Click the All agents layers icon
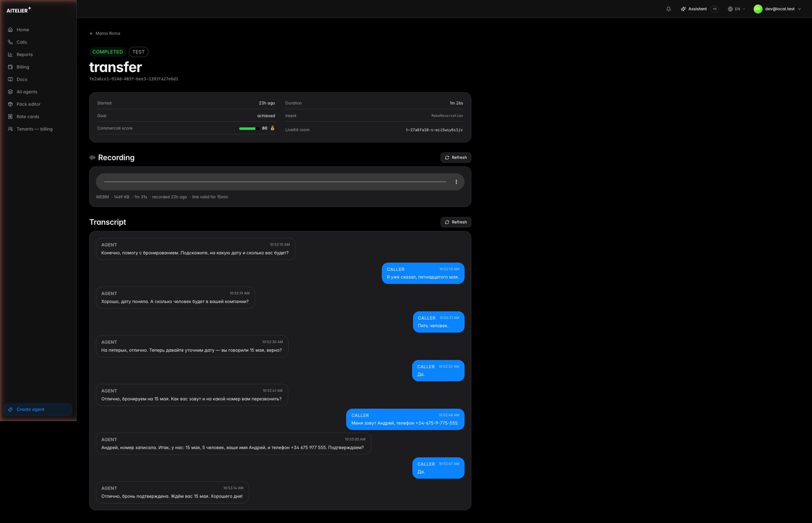 point(10,92)
